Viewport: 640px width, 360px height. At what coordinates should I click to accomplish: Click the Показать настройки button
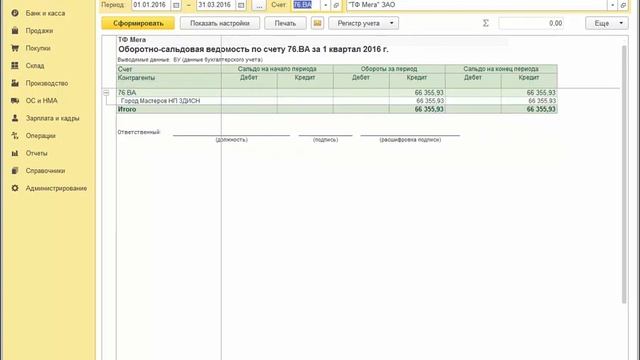(x=220, y=23)
